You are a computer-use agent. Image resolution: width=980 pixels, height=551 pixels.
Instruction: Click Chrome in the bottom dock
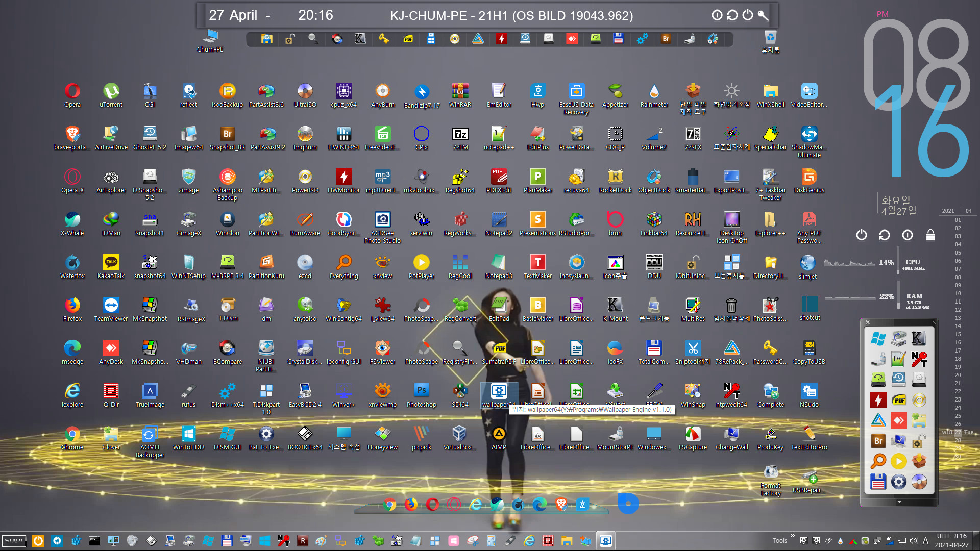click(389, 505)
